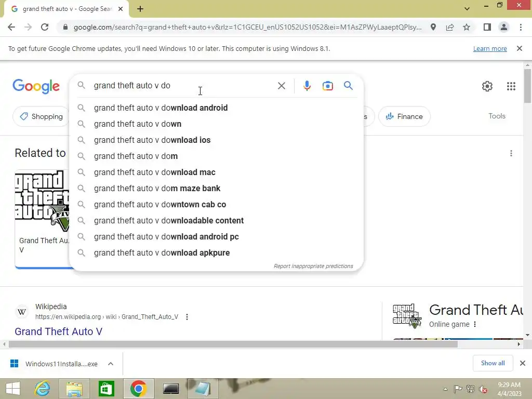Click the Chrome taskbar icon
The height and width of the screenshot is (399, 532).
point(138,389)
